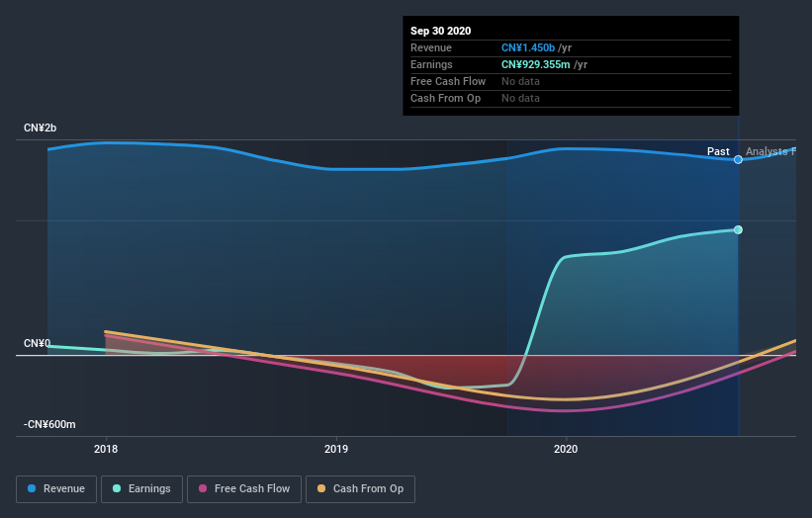Click the 2020 x-axis label
The width and height of the screenshot is (812, 518).
[566, 449]
